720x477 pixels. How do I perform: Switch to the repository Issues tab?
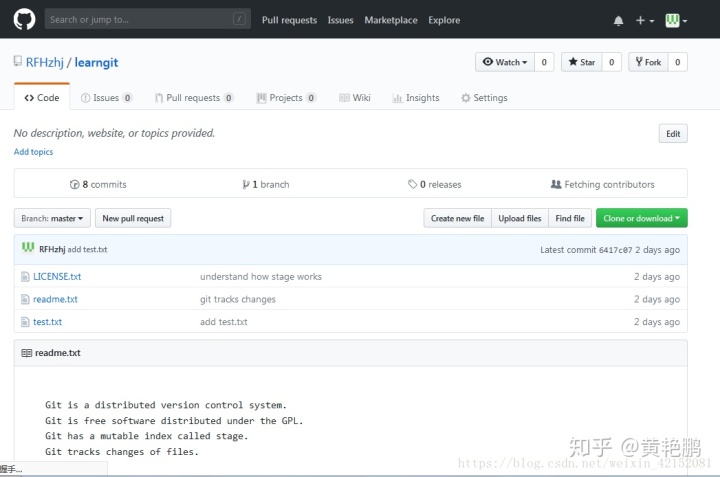coord(106,98)
